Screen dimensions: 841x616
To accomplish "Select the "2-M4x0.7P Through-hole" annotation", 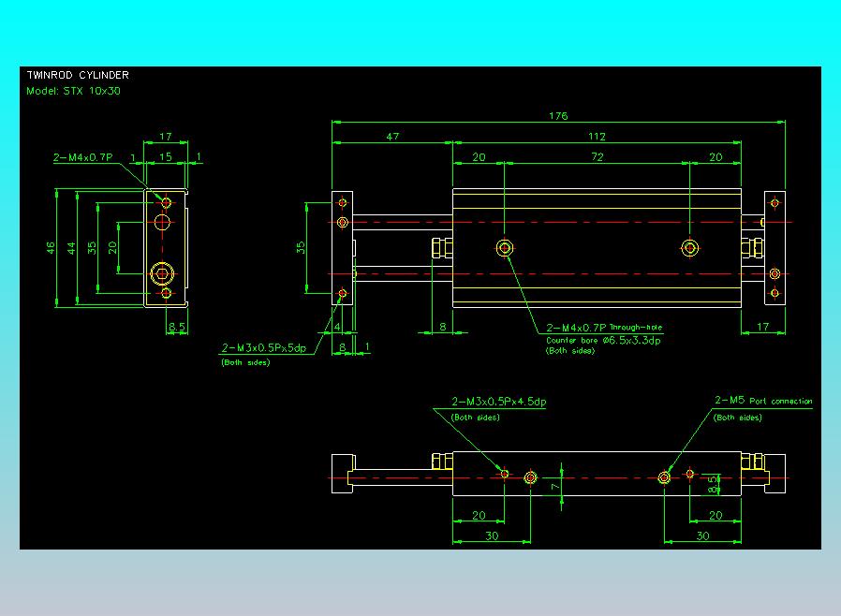I will [x=604, y=328].
